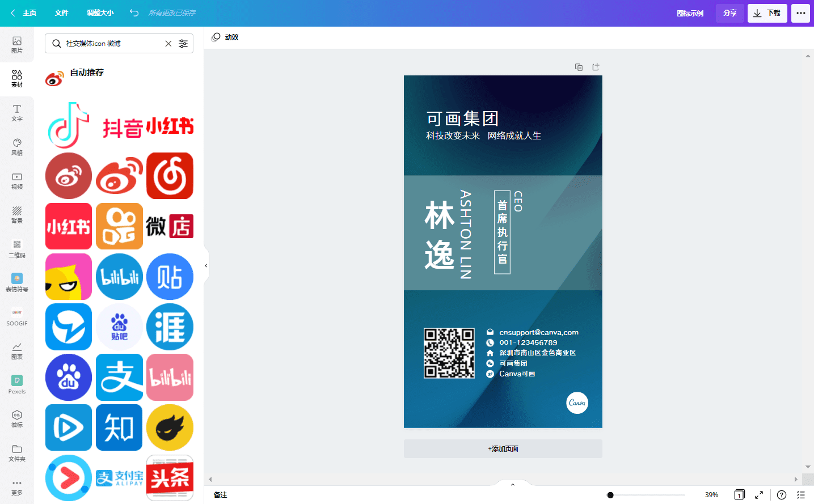Image resolution: width=814 pixels, height=504 pixels.
Task: Click the 下载 (Download) button
Action: tap(767, 13)
